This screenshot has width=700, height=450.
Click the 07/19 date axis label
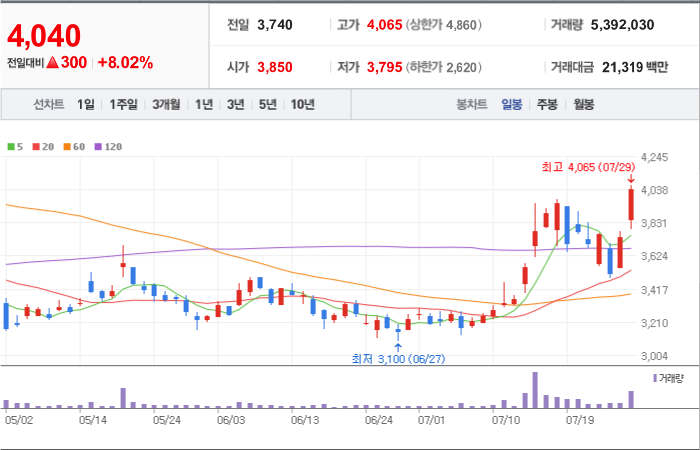tap(580, 420)
